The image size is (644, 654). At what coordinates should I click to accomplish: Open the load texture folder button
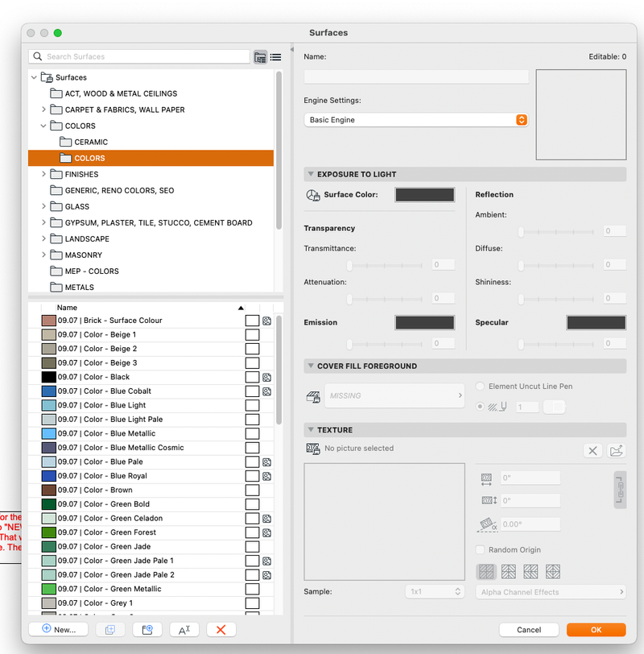[x=616, y=450]
